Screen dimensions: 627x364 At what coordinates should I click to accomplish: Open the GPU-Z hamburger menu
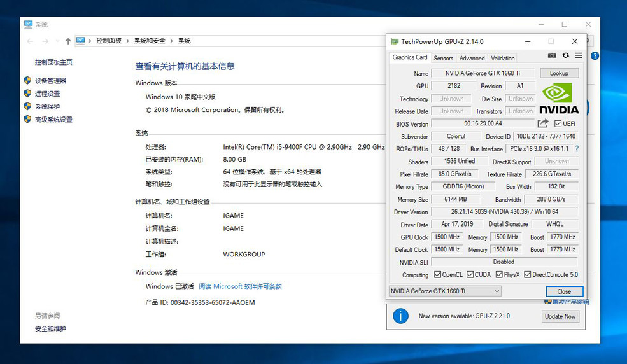click(579, 55)
